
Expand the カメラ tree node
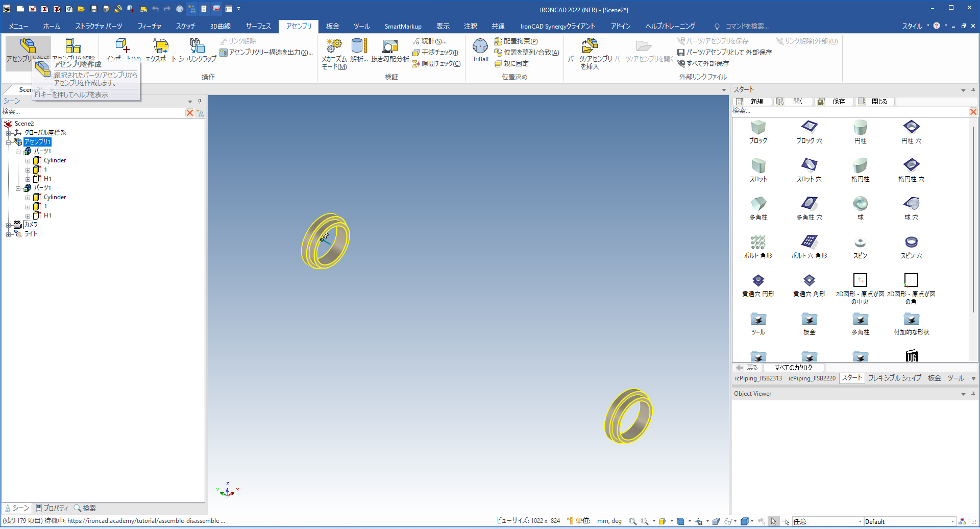(9, 225)
